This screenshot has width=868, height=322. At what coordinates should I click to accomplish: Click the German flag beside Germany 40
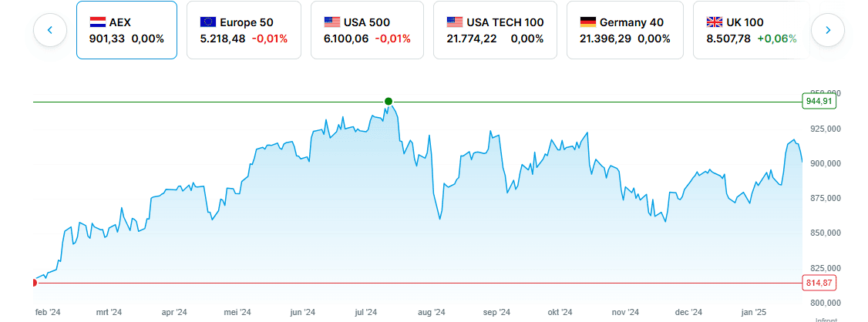[588, 22]
